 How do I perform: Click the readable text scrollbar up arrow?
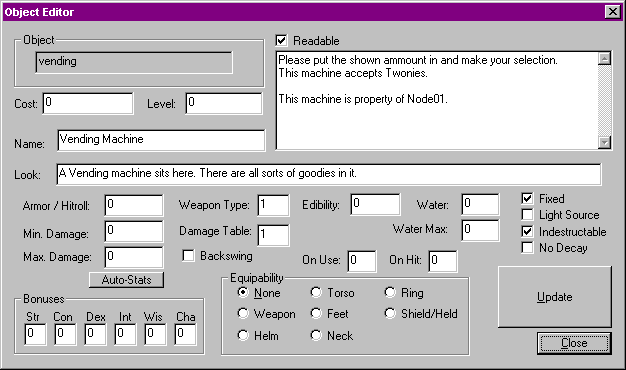click(x=605, y=59)
